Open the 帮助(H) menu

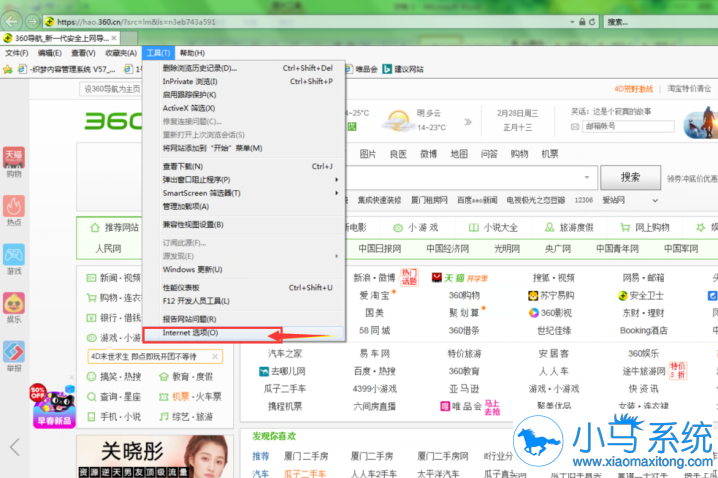coord(192,53)
